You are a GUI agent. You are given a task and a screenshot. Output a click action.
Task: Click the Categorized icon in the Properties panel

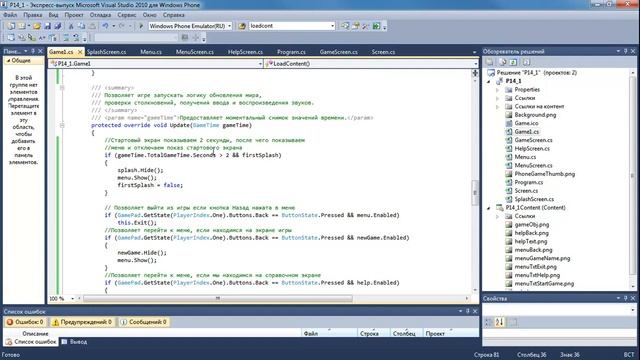(x=489, y=322)
